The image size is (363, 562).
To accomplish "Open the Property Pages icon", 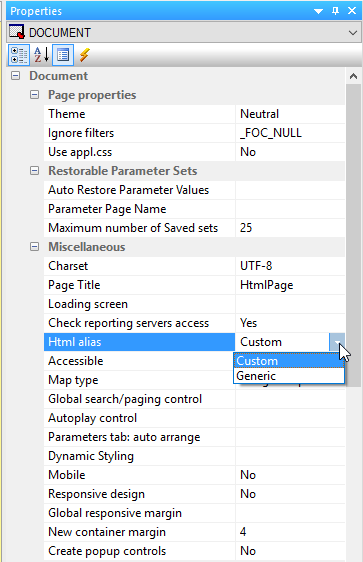I will click(63, 55).
